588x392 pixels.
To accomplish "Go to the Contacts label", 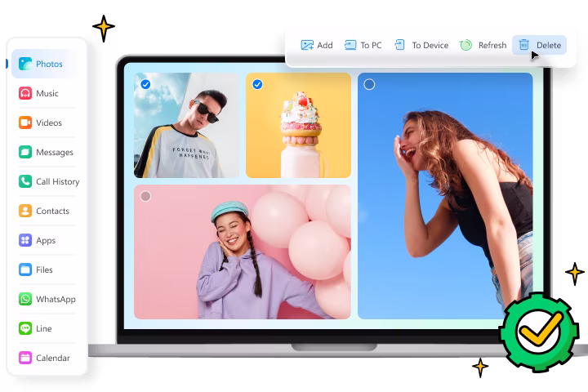I will (x=52, y=211).
